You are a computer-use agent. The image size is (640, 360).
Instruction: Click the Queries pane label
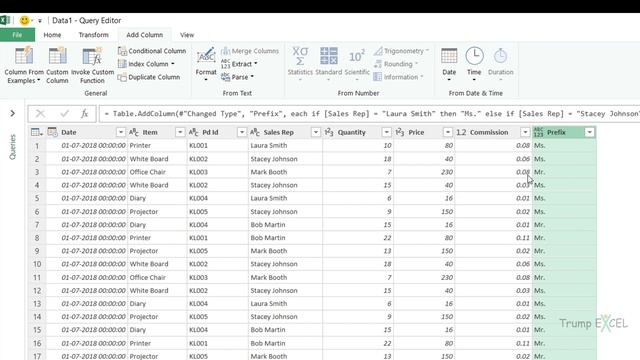point(13,147)
